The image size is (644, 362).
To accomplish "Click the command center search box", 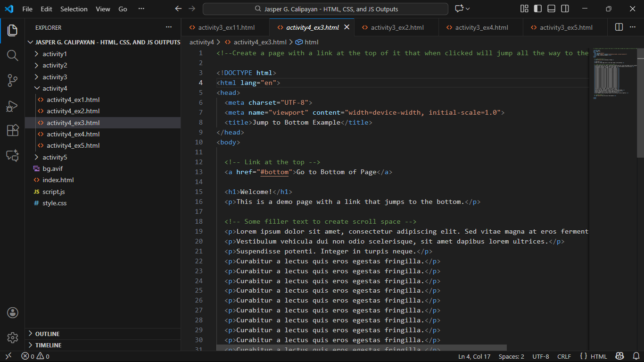I will (x=325, y=9).
